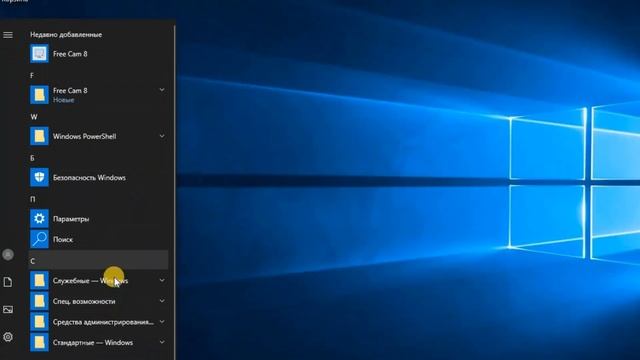Open the Поиск label
Screen dimensions: 640x360
coord(62,240)
